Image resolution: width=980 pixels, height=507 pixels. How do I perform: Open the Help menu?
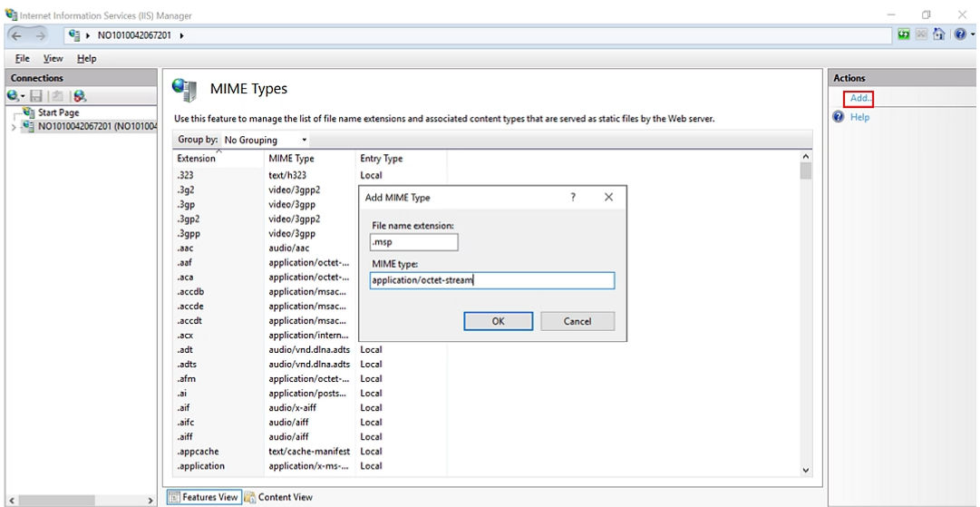87,58
